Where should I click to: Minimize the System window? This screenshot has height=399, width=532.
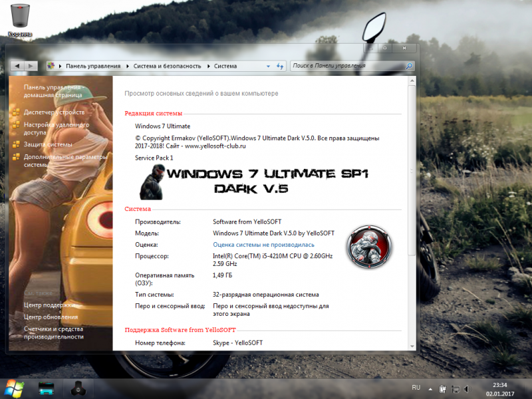coord(371,48)
